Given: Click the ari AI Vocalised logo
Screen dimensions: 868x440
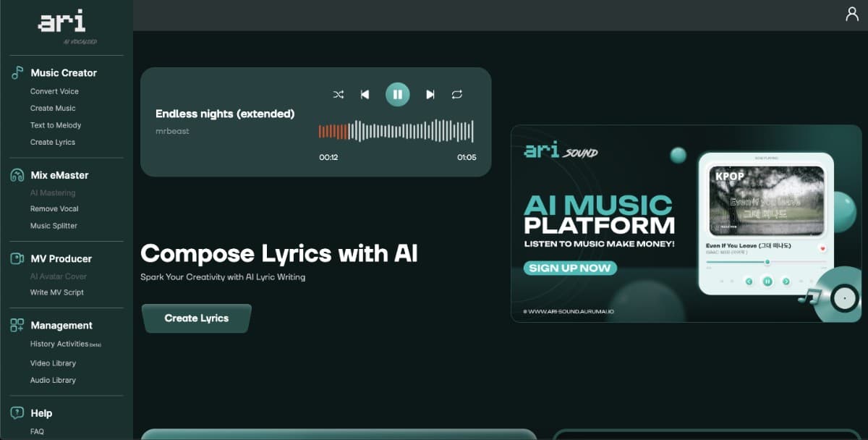Looking at the screenshot, I should point(67,27).
